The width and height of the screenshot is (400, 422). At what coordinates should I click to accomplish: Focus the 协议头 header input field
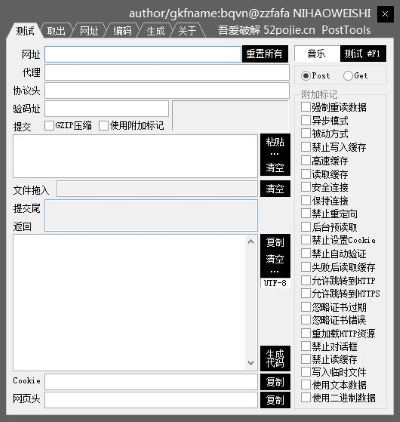(x=167, y=91)
